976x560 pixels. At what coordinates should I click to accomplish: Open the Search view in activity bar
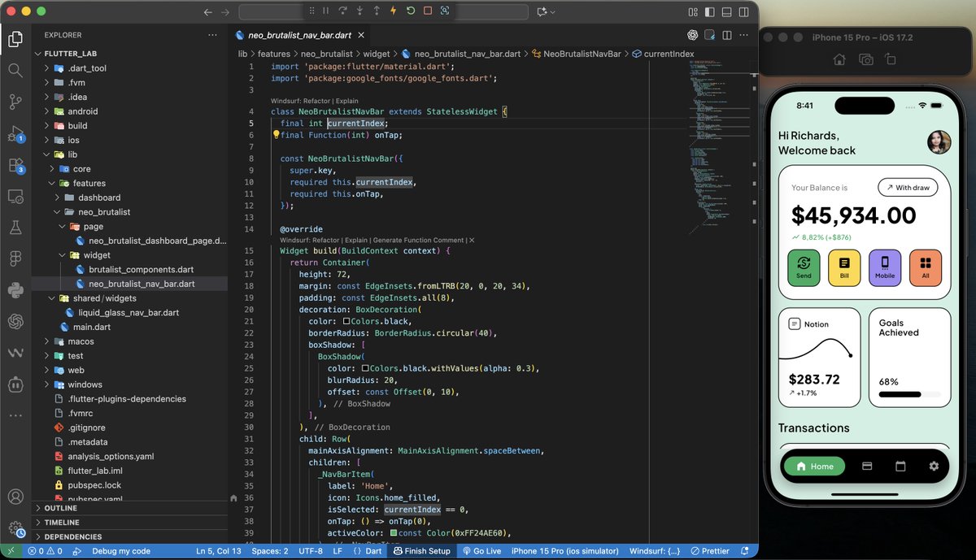tap(15, 70)
